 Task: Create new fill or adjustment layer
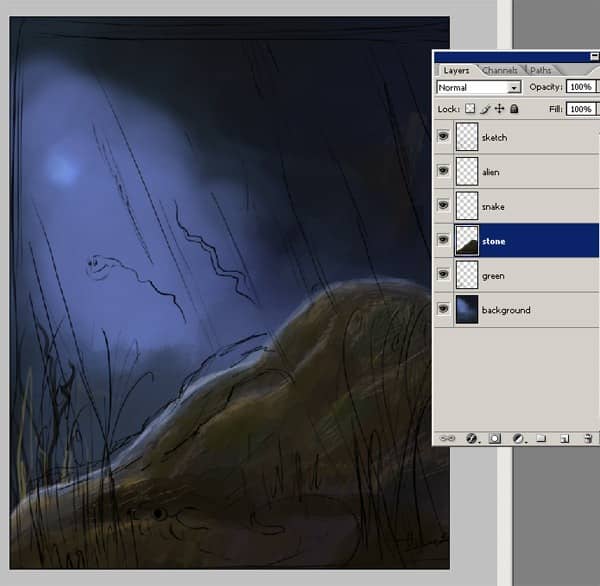coord(518,438)
